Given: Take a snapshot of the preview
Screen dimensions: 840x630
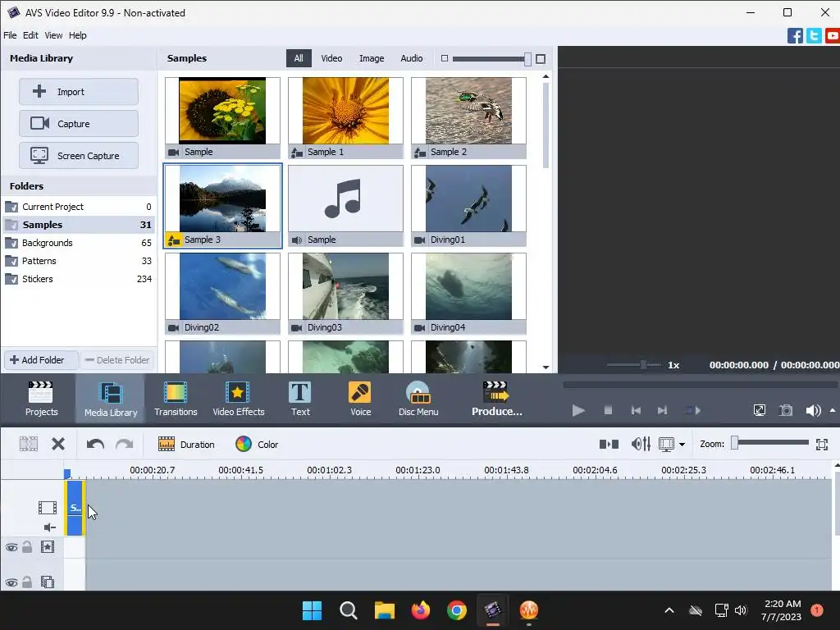Looking at the screenshot, I should pos(786,410).
